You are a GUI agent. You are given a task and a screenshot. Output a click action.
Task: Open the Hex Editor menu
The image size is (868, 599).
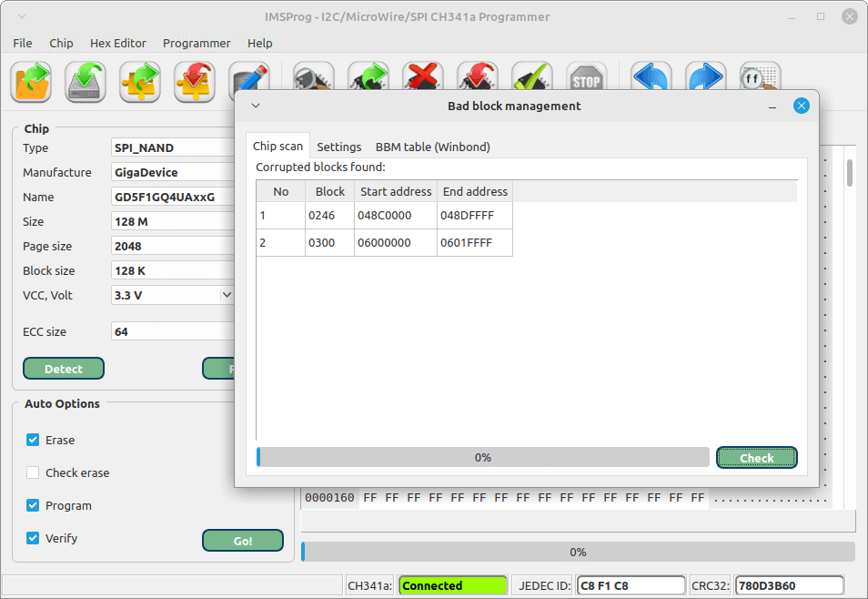click(118, 43)
